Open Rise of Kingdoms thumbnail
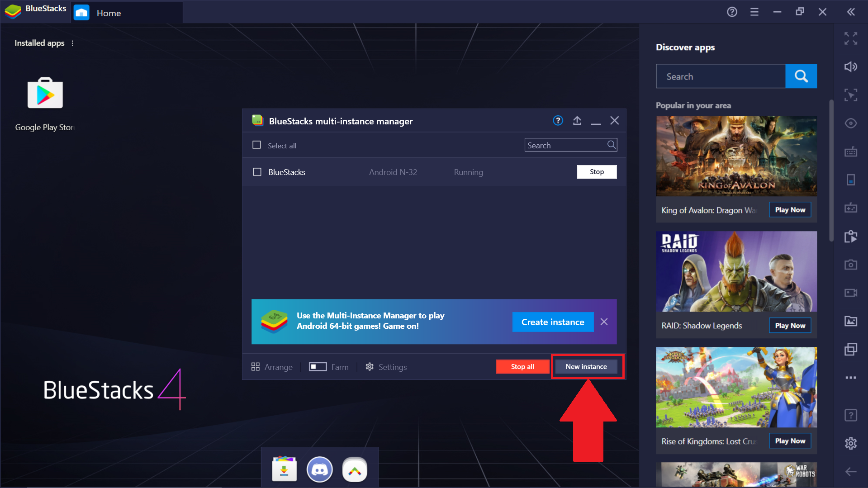 point(736,387)
